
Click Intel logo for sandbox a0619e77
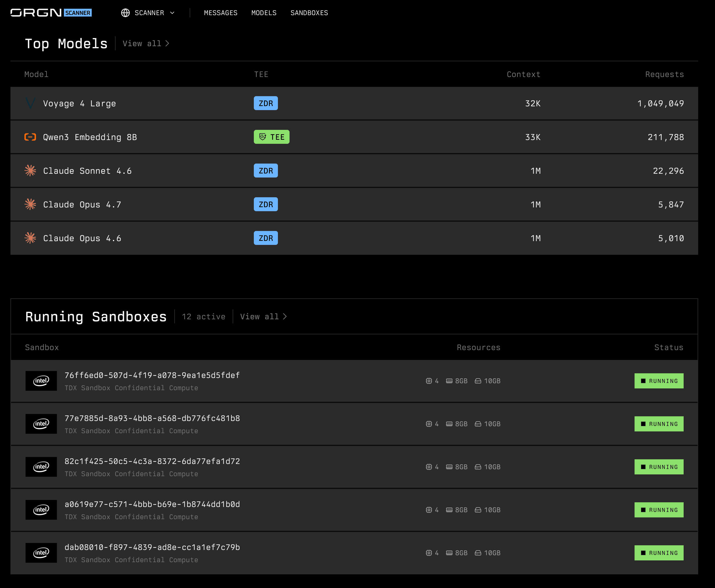pos(41,510)
